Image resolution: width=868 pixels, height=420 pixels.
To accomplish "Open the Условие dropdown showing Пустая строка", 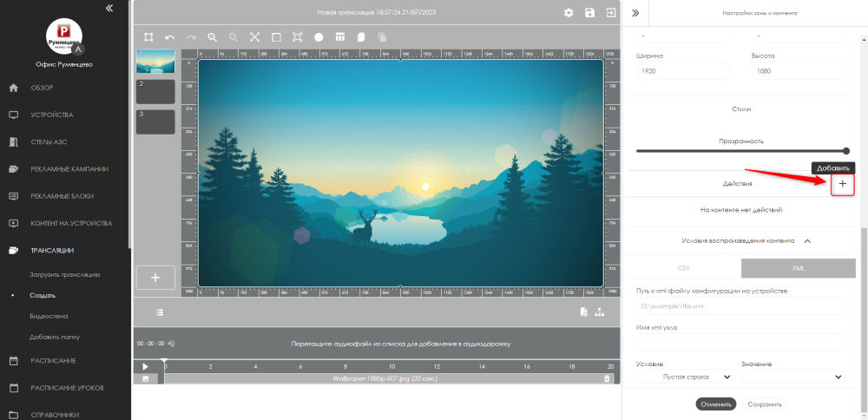I will pyautogui.click(x=686, y=377).
